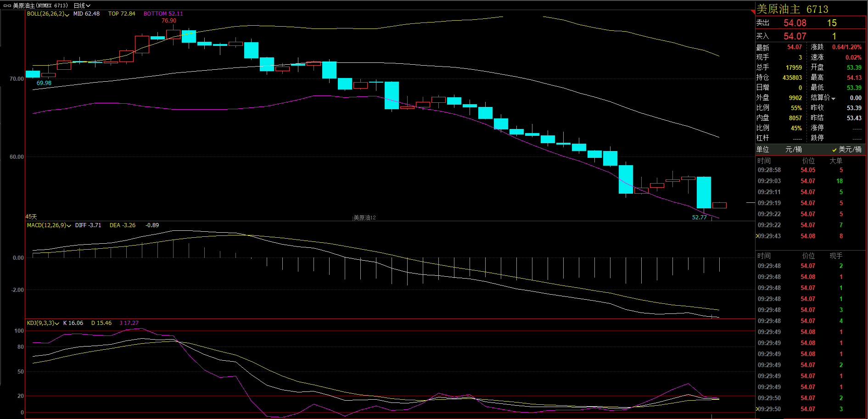Click the 外盘 value 9902
868x419 pixels.
point(795,98)
